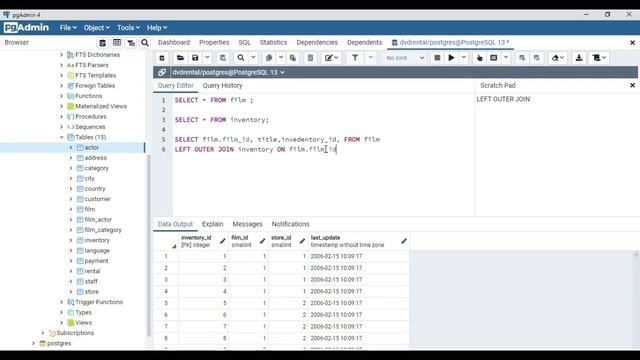Select the customer table in the tree
This screenshot has height=360, width=640.
[x=98, y=199]
